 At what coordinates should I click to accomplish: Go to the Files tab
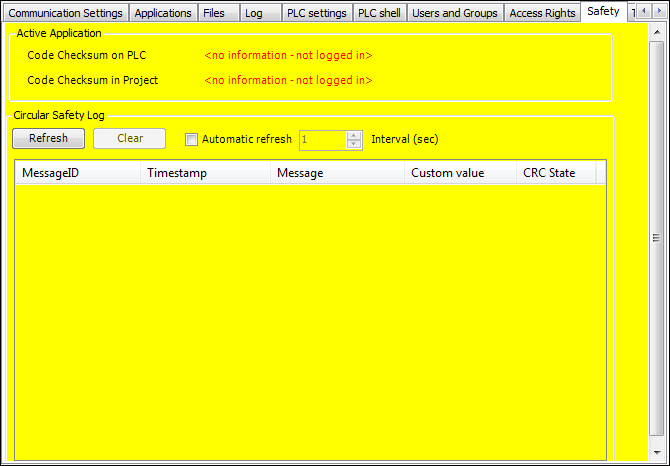(x=214, y=13)
